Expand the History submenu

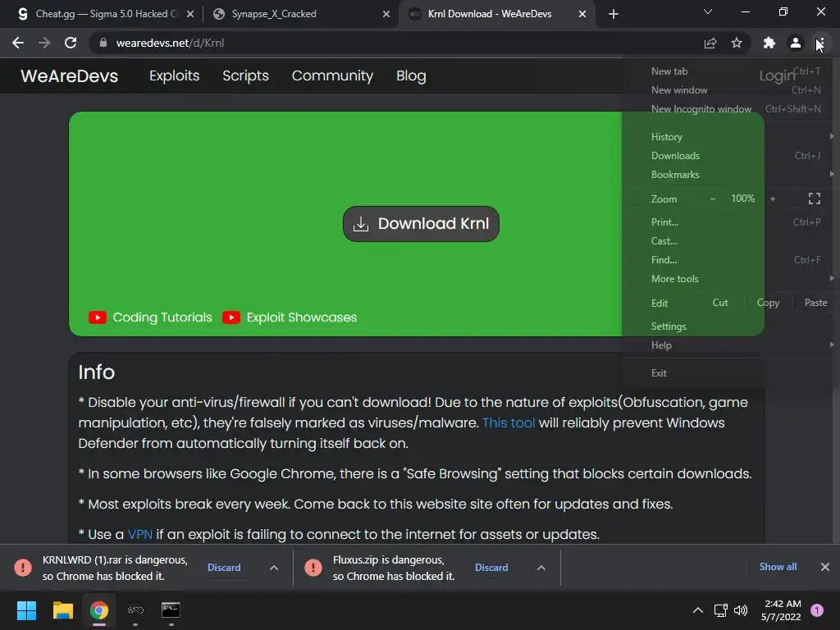pyautogui.click(x=731, y=137)
